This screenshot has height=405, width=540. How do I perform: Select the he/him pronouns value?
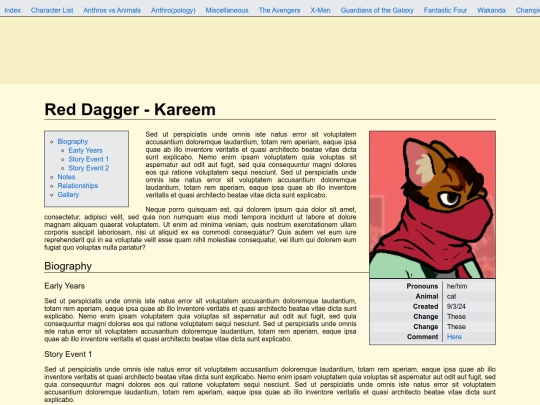coord(457,286)
